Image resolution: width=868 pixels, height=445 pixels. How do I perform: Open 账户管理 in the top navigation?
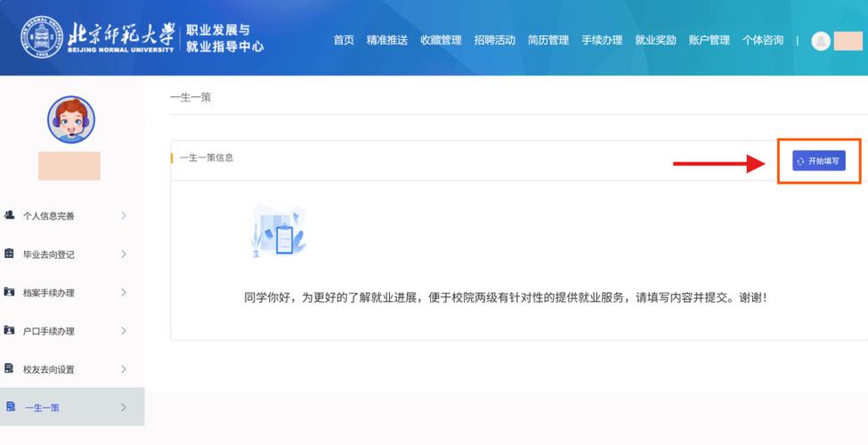tap(710, 40)
